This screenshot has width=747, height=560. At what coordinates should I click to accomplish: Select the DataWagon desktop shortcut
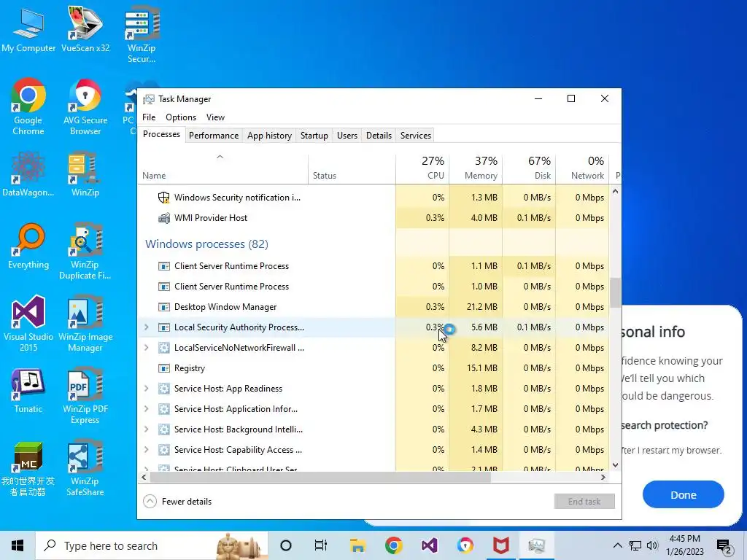[28, 174]
